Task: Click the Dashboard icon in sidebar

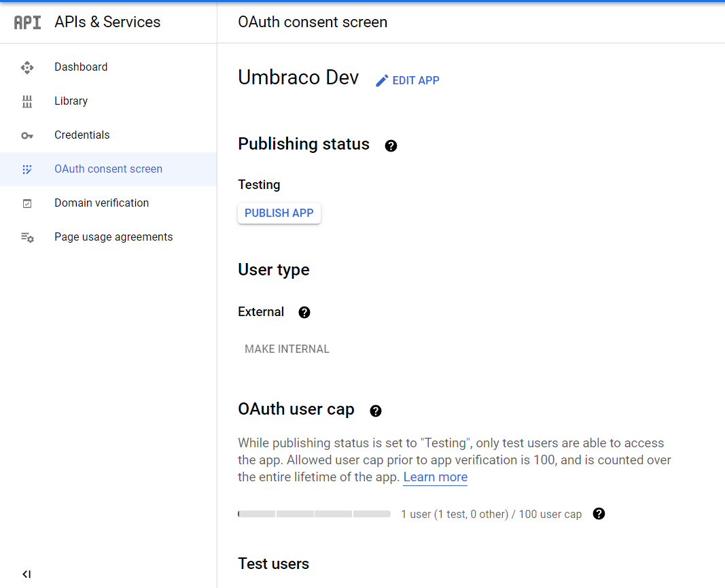Action: point(27,67)
